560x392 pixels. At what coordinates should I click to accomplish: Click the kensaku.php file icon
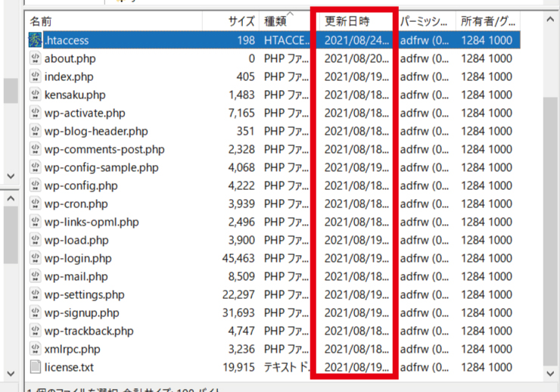[36, 95]
